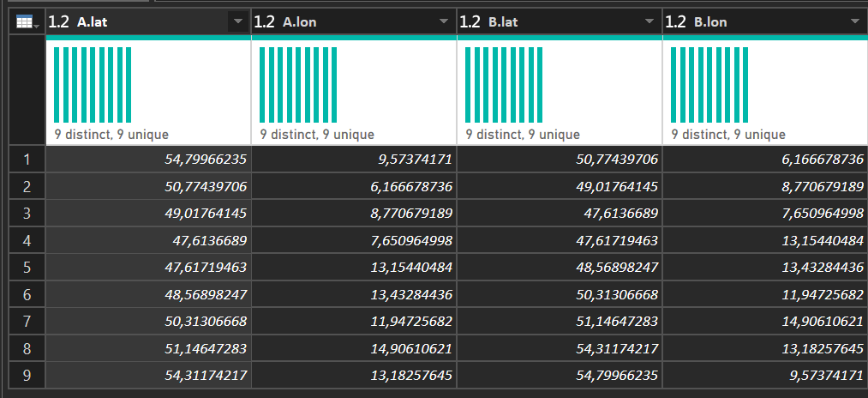Viewport: 868px width, 398px height.
Task: Click the A.lat decimal type icon
Action: [60, 21]
